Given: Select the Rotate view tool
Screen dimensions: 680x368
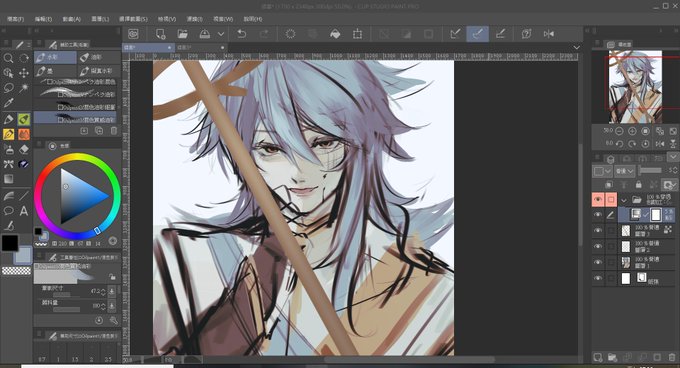Looking at the screenshot, I should [24, 58].
